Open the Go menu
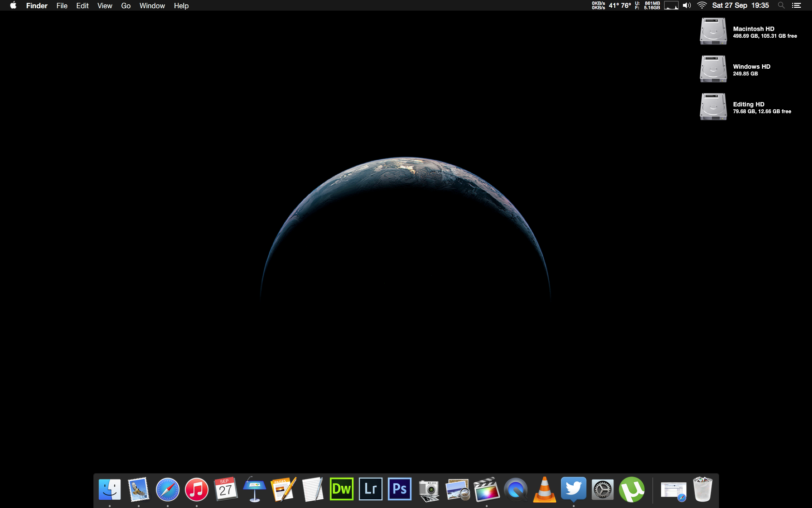Screen dimensions: 812x508 [x=126, y=6]
